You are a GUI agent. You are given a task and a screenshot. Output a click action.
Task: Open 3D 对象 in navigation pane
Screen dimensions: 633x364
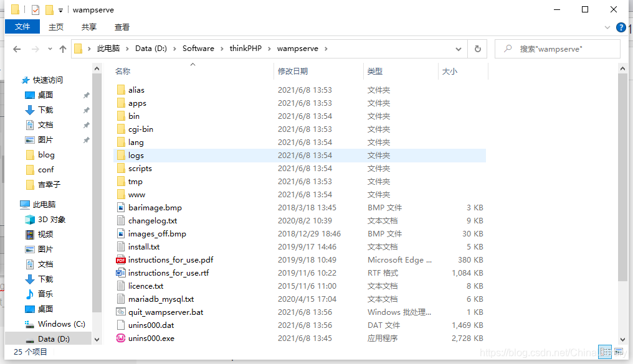[x=51, y=220]
